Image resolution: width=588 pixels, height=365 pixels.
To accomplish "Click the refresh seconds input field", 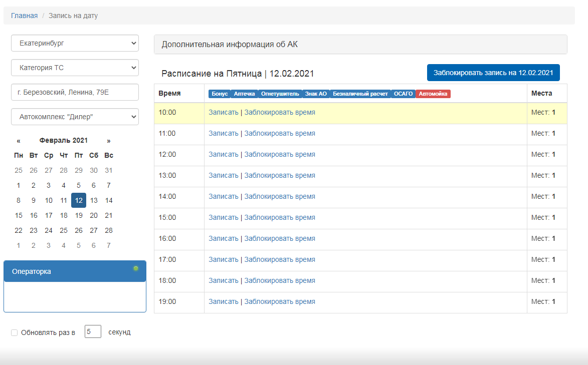I will point(93,331).
